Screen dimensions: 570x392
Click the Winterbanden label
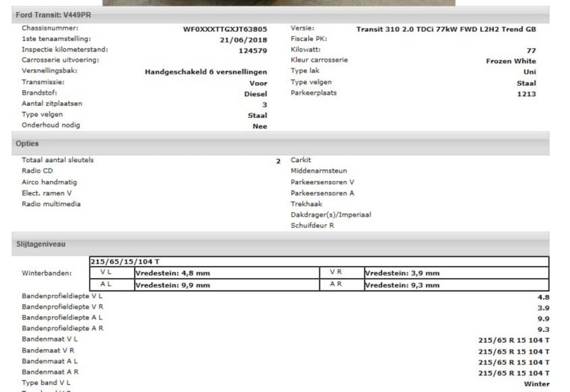[x=47, y=273]
